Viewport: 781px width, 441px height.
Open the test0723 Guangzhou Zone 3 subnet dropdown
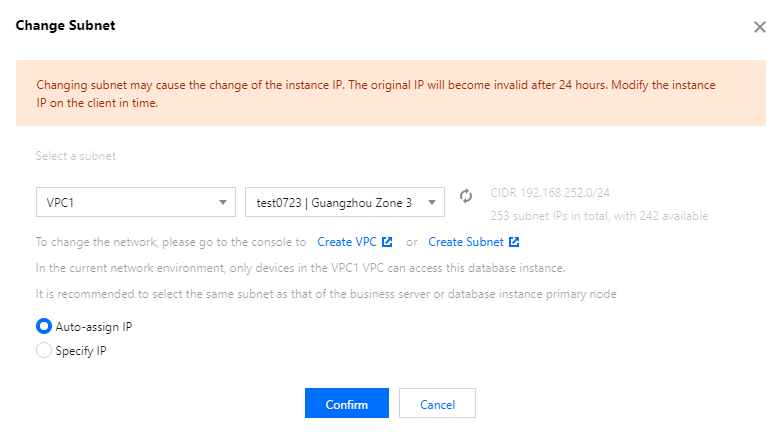pyautogui.click(x=335, y=202)
